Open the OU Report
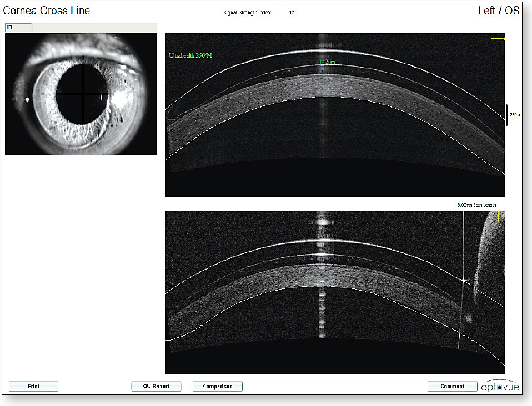Screen dimensions: 532x406 click(155, 386)
